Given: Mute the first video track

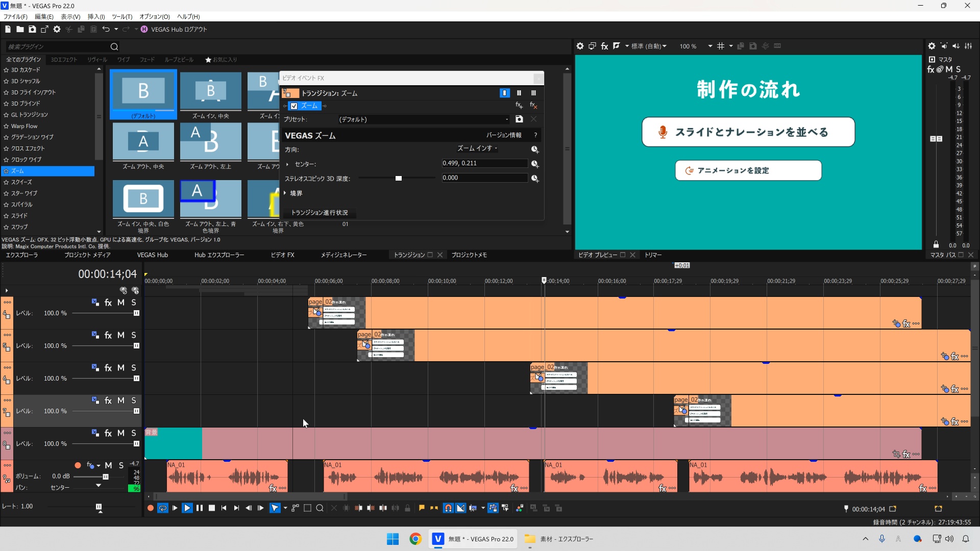Looking at the screenshot, I should [x=121, y=303].
